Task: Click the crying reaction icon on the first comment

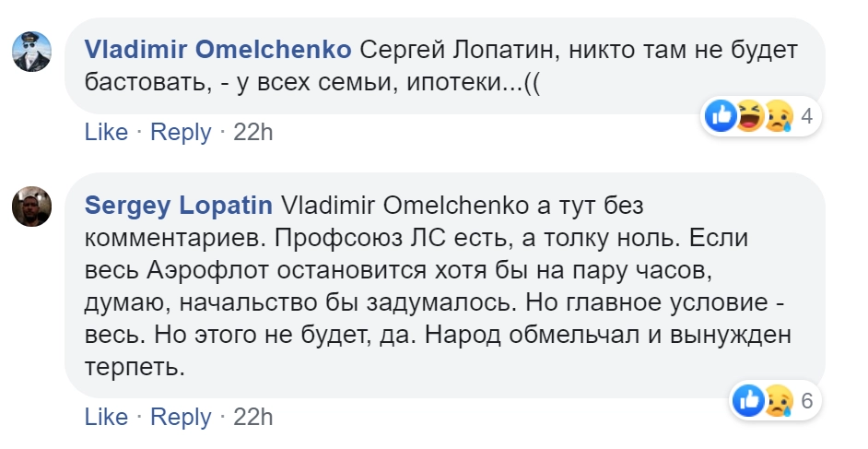Action: [x=776, y=116]
